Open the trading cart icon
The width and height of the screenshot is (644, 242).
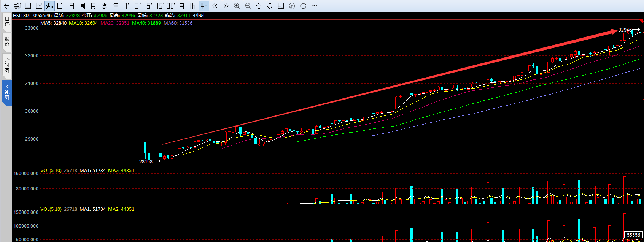click(x=17, y=6)
